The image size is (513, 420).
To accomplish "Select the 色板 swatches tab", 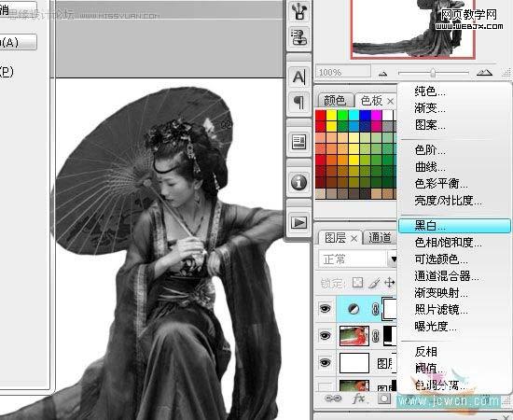I will click(x=371, y=101).
